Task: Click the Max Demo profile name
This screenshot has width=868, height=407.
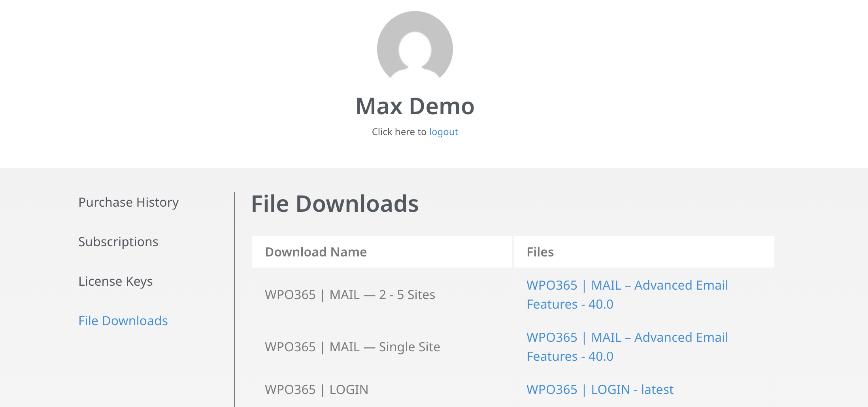Action: click(415, 106)
